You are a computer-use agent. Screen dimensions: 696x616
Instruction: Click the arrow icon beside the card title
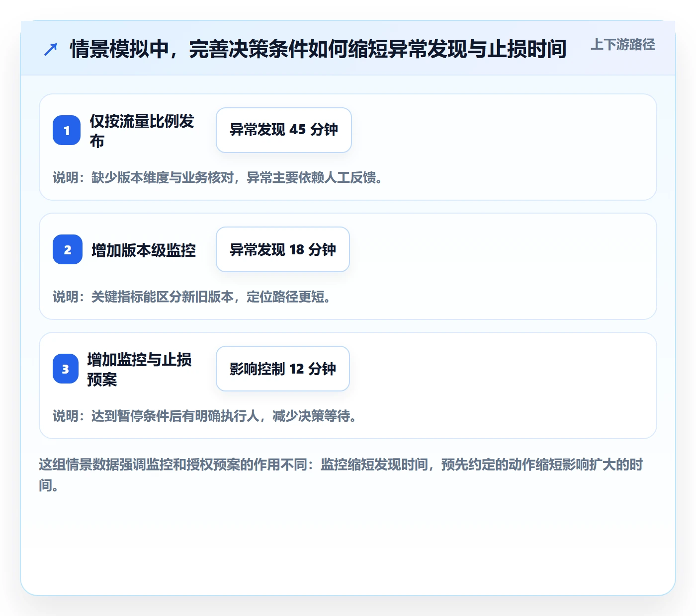point(51,49)
